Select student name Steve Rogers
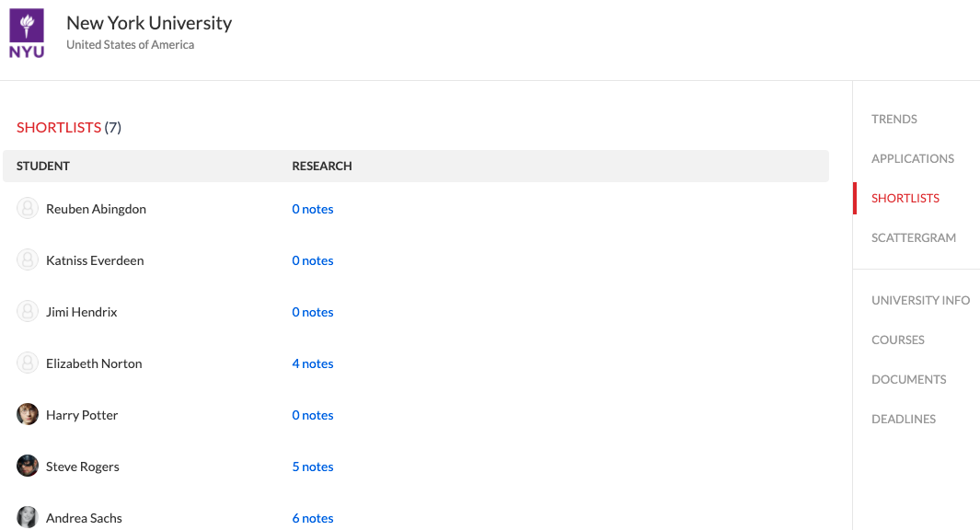The image size is (980, 530). (83, 467)
